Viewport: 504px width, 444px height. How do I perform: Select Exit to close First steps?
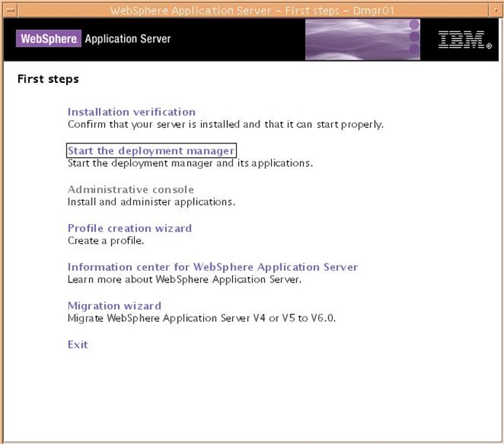coord(77,344)
